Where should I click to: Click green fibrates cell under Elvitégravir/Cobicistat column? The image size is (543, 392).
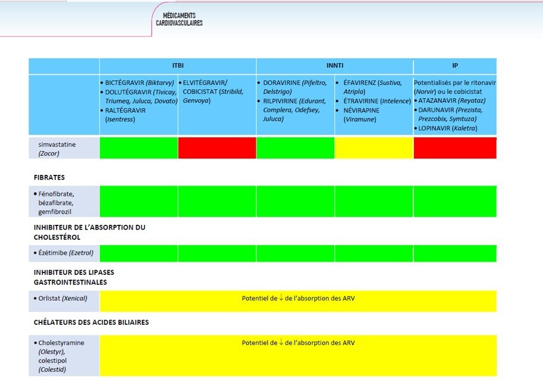coord(217,202)
